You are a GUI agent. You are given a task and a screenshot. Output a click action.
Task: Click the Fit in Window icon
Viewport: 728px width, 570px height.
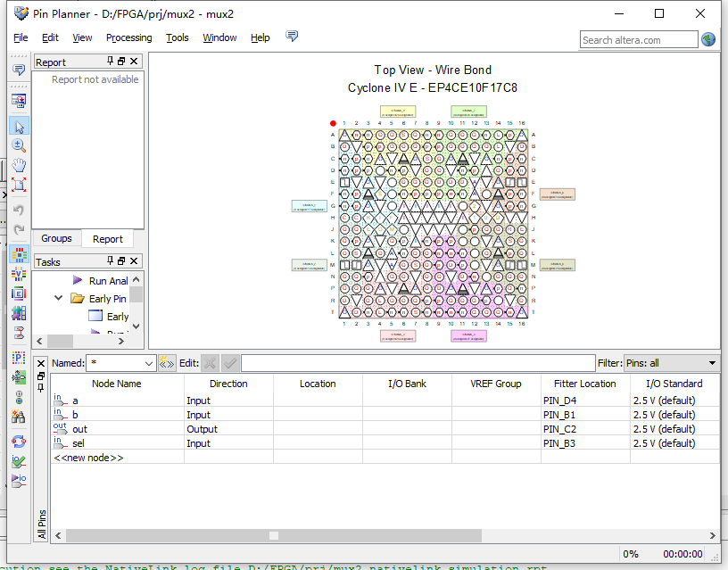(19, 185)
